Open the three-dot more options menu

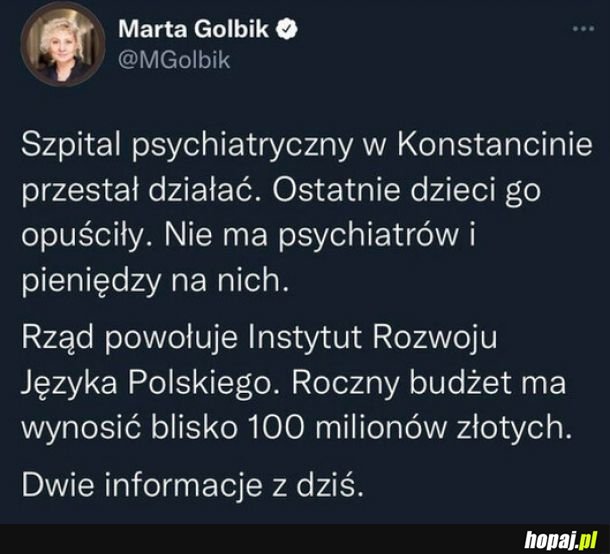(x=584, y=28)
